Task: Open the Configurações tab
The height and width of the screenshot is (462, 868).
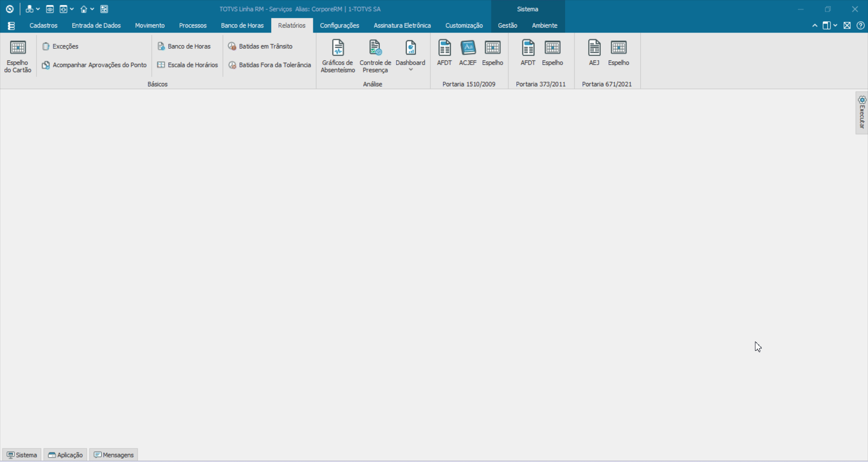Action: [x=340, y=26]
